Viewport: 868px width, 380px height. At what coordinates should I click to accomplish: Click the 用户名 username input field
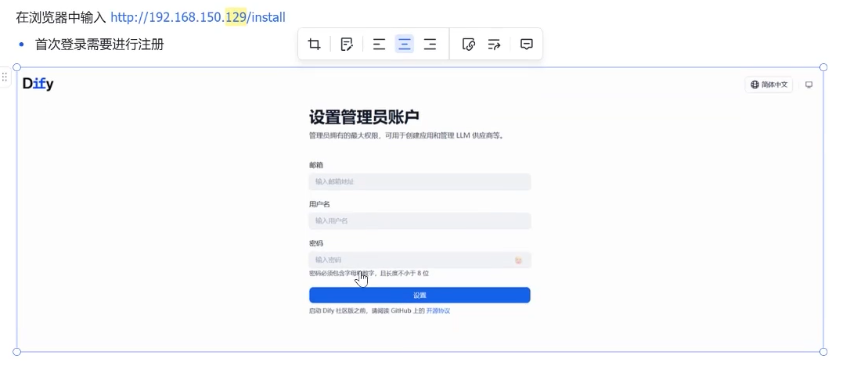pyautogui.click(x=420, y=220)
